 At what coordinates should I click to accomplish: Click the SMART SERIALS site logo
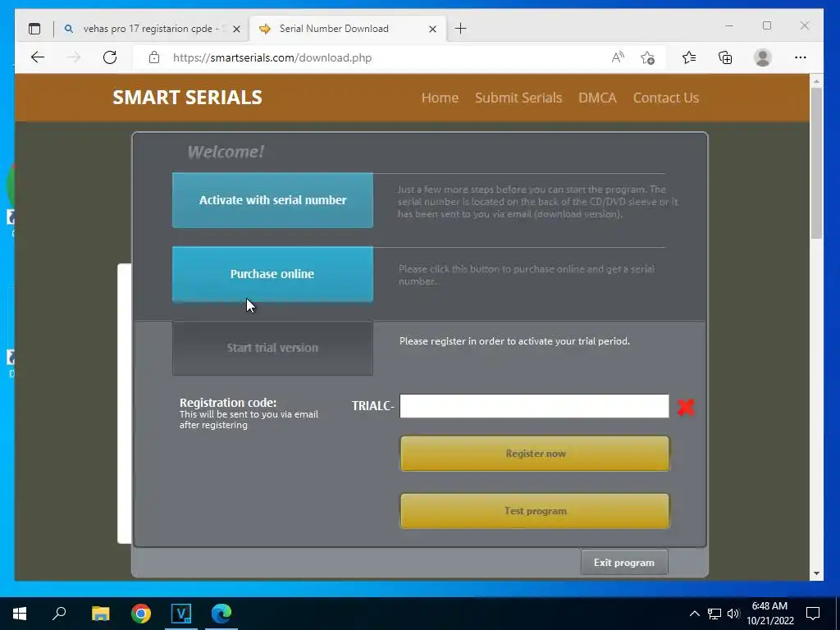click(x=188, y=98)
